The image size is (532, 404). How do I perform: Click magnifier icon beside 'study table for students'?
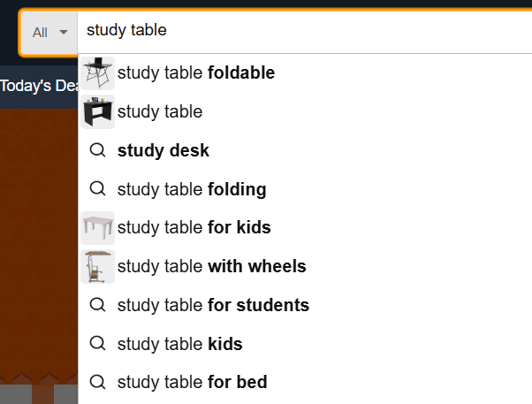point(98,305)
